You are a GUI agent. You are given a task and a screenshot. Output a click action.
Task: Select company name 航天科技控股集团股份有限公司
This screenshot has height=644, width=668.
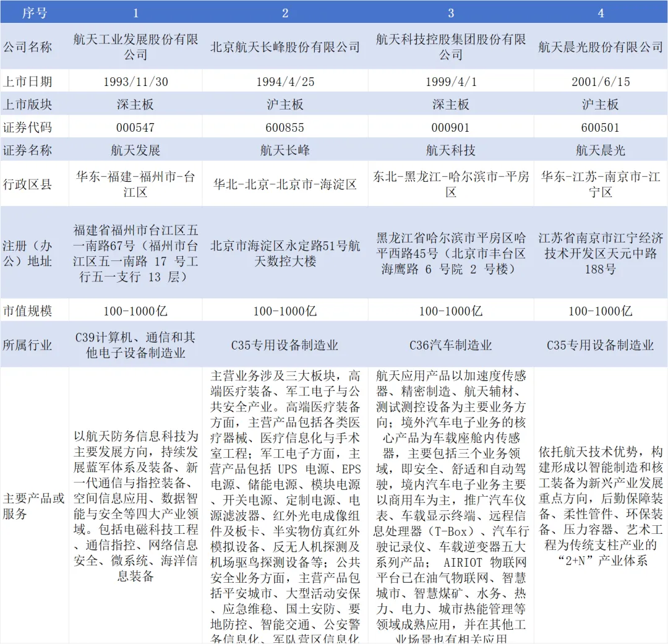tap(451, 47)
